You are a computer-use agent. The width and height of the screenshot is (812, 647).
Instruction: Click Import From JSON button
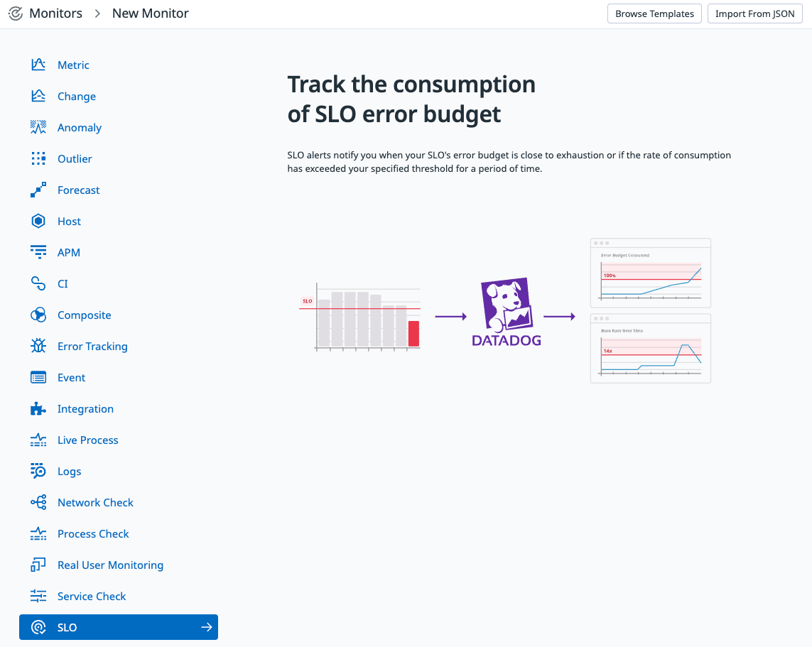click(x=755, y=13)
